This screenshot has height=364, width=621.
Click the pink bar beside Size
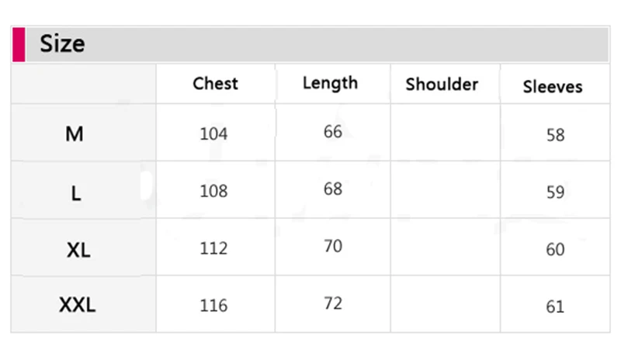pos(19,44)
